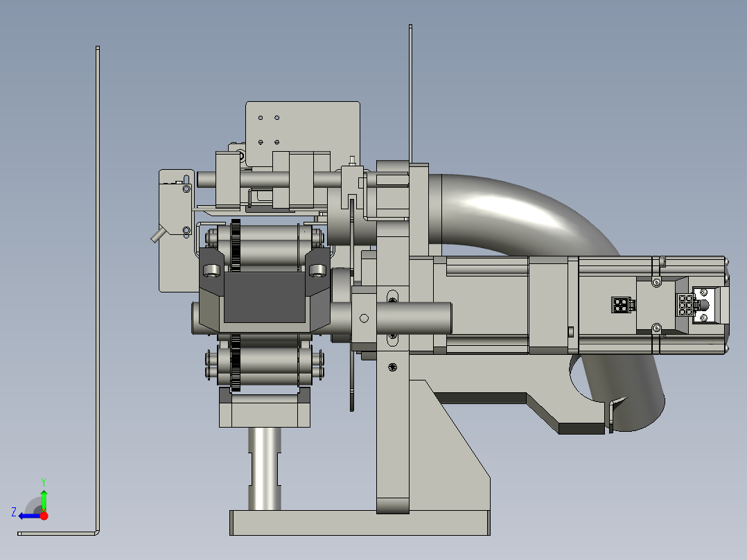Screen dimensions: 747x560
Task: Click the red X axis dot on triad
Action: click(44, 516)
